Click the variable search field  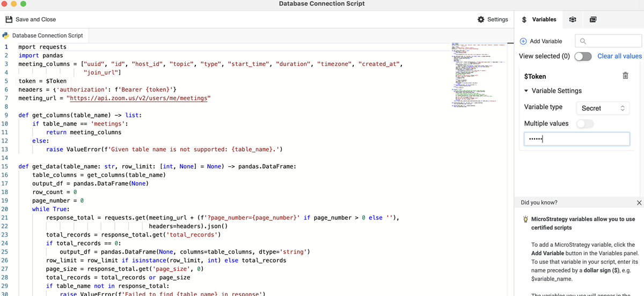[608, 41]
